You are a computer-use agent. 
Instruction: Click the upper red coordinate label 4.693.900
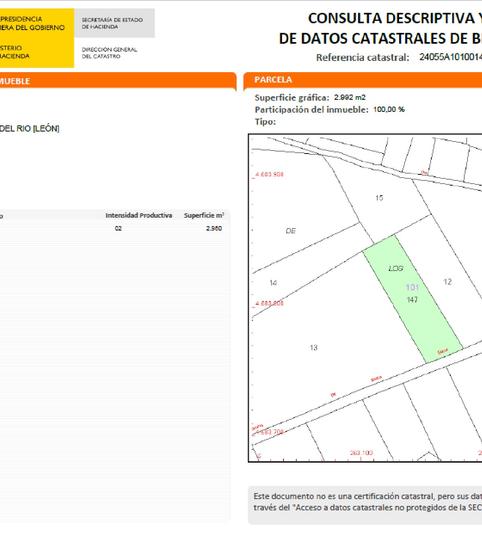[x=269, y=174]
